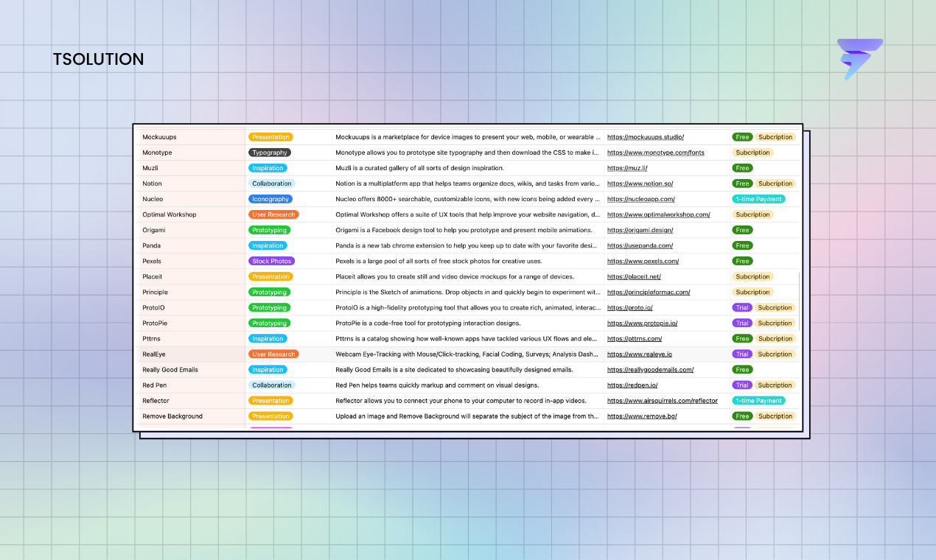Screen dimensions: 936x560
Task: Select the Panda name cell
Action: pyautogui.click(x=192, y=245)
